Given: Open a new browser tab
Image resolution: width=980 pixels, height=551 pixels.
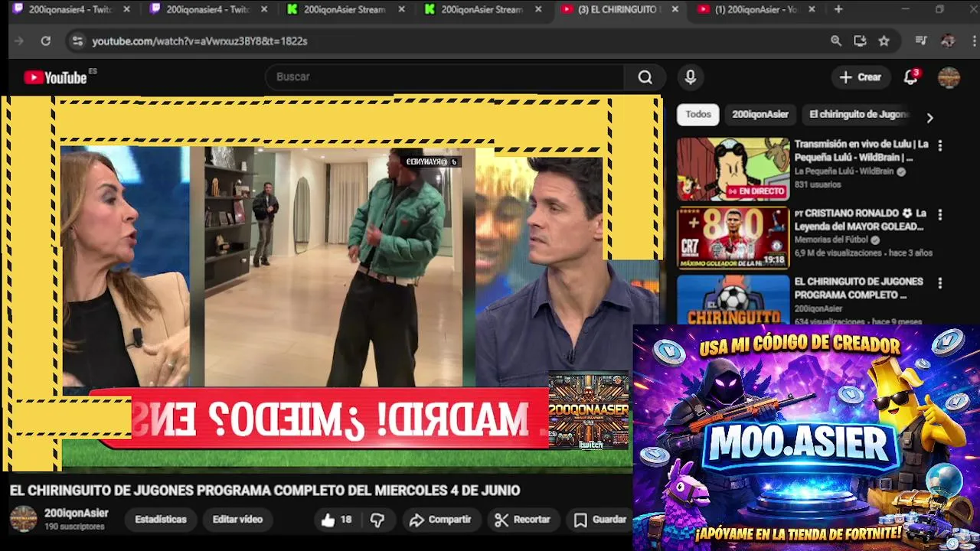Looking at the screenshot, I should point(838,9).
